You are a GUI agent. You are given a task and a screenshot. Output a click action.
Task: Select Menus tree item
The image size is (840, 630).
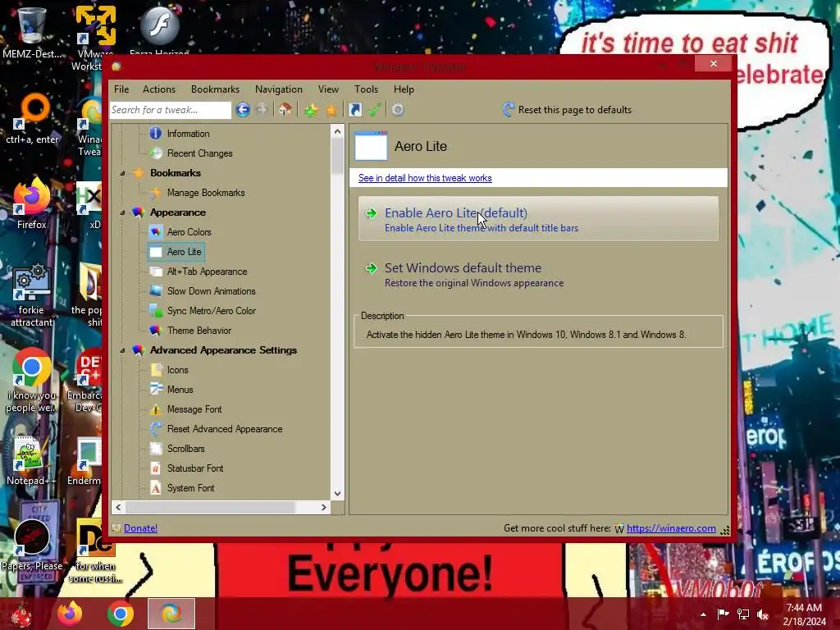click(x=180, y=390)
